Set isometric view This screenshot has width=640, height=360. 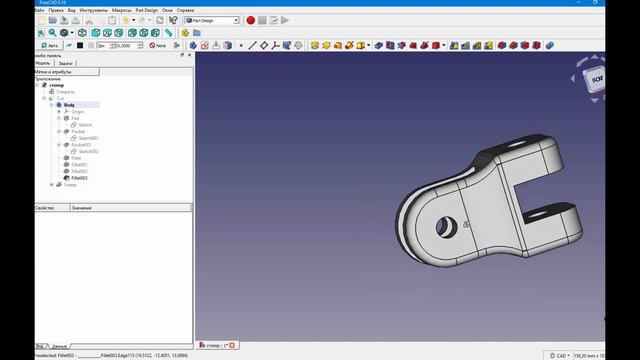pyautogui.click(x=82, y=33)
